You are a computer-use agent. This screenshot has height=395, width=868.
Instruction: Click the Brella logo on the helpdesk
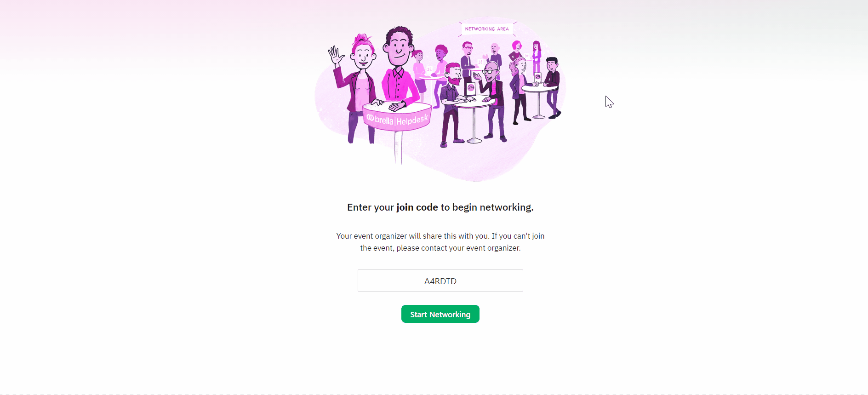[380, 120]
